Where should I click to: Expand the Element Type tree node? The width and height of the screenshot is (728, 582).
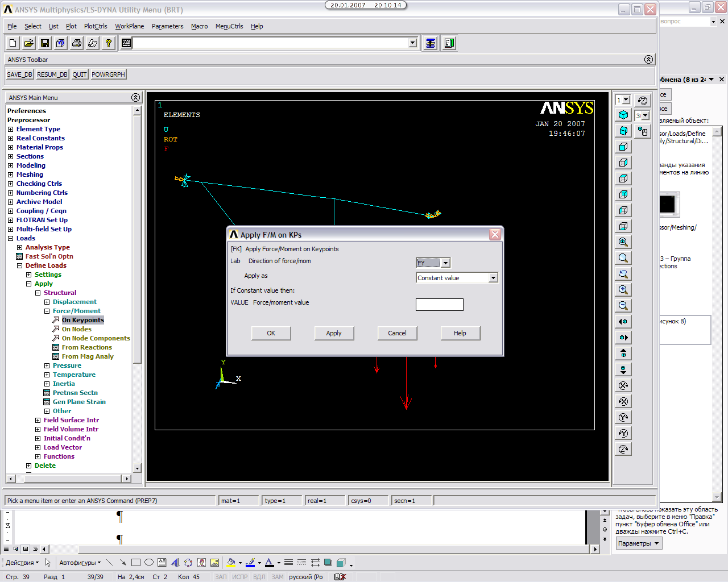(10, 129)
